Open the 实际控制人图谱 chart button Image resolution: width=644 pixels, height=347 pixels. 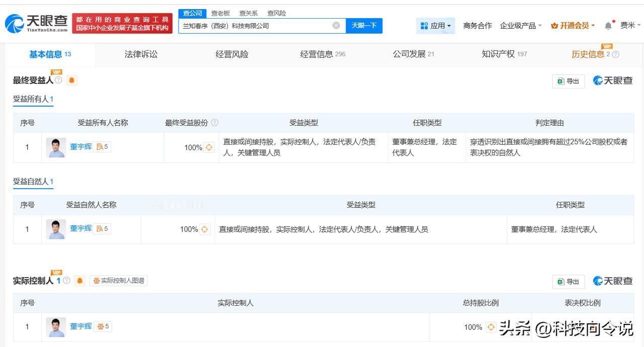coord(118,281)
